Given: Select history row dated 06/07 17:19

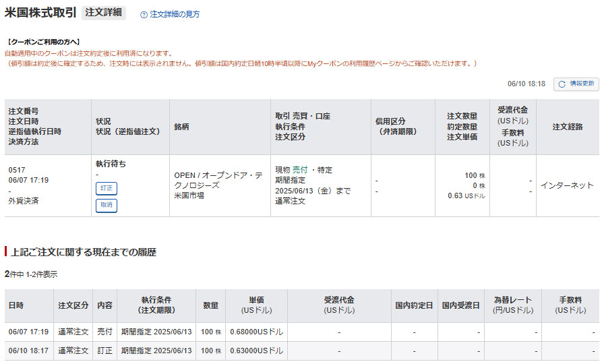Looking at the screenshot, I should pos(28,332).
